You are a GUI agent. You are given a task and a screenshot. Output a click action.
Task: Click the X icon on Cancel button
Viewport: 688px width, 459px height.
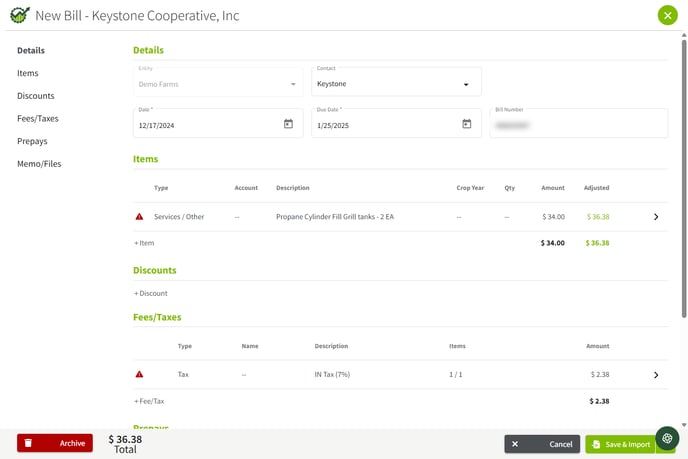pyautogui.click(x=515, y=444)
